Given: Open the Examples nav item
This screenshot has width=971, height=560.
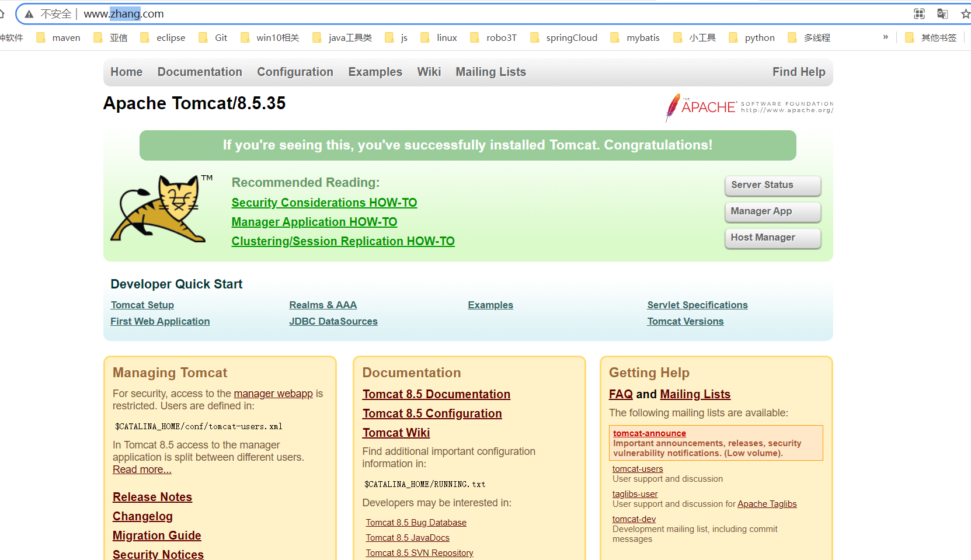Looking at the screenshot, I should 375,72.
